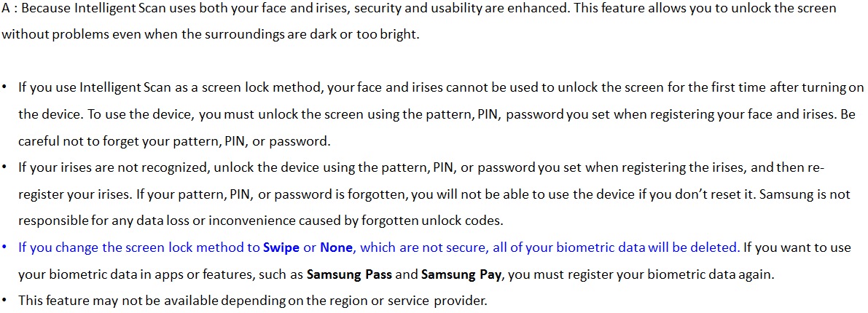Image resolution: width=868 pixels, height=313 pixels.
Task: Click the blue bullet before 'If you change'
Action: [x=4, y=247]
